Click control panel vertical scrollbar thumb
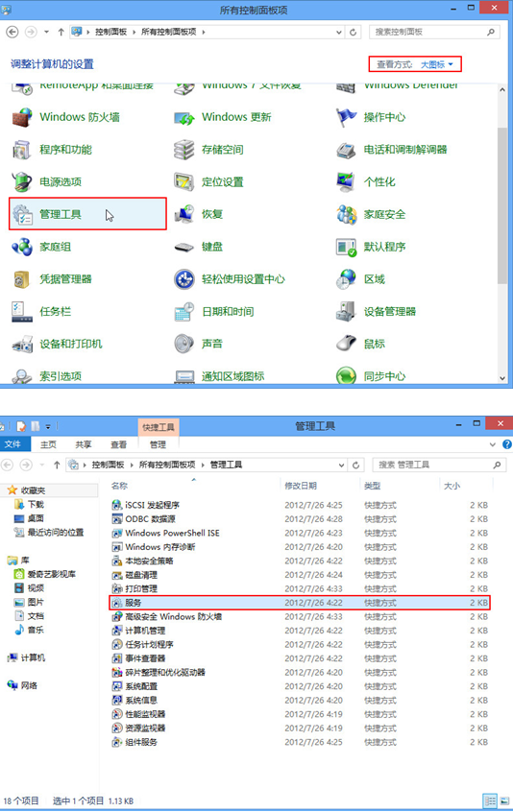 click(502, 205)
